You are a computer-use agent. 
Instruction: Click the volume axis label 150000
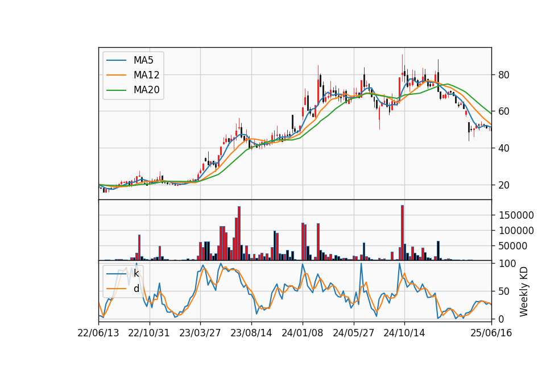coord(516,215)
